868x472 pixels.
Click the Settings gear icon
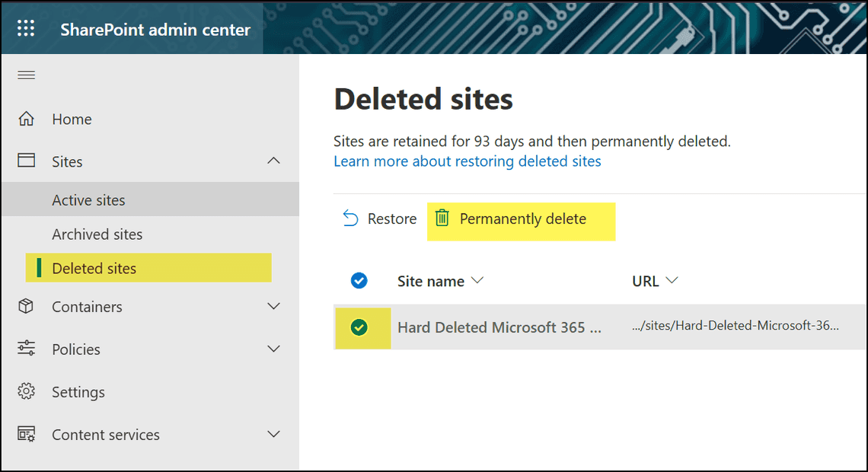26,391
